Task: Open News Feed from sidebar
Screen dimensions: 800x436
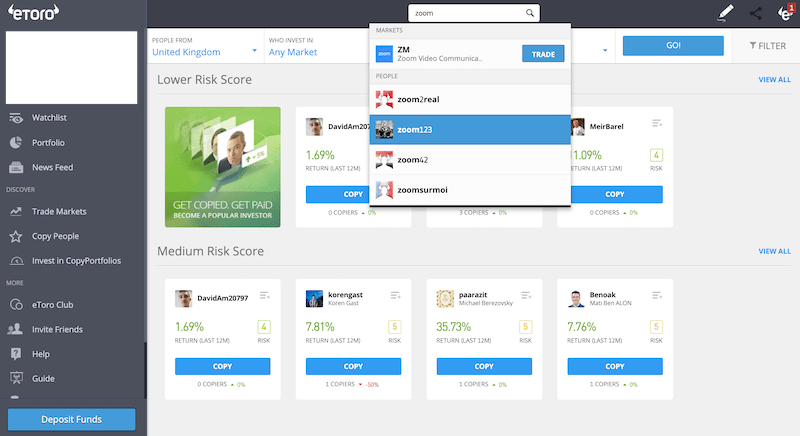Action: tap(52, 167)
